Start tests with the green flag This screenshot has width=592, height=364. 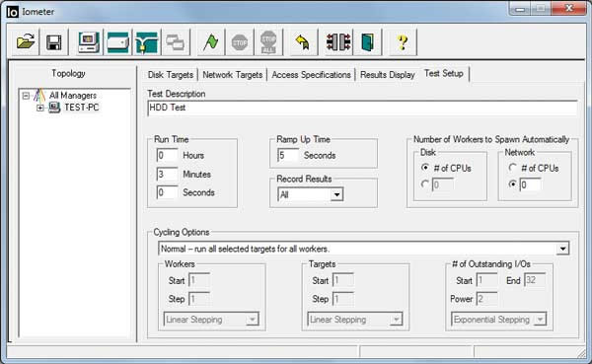pyautogui.click(x=211, y=41)
